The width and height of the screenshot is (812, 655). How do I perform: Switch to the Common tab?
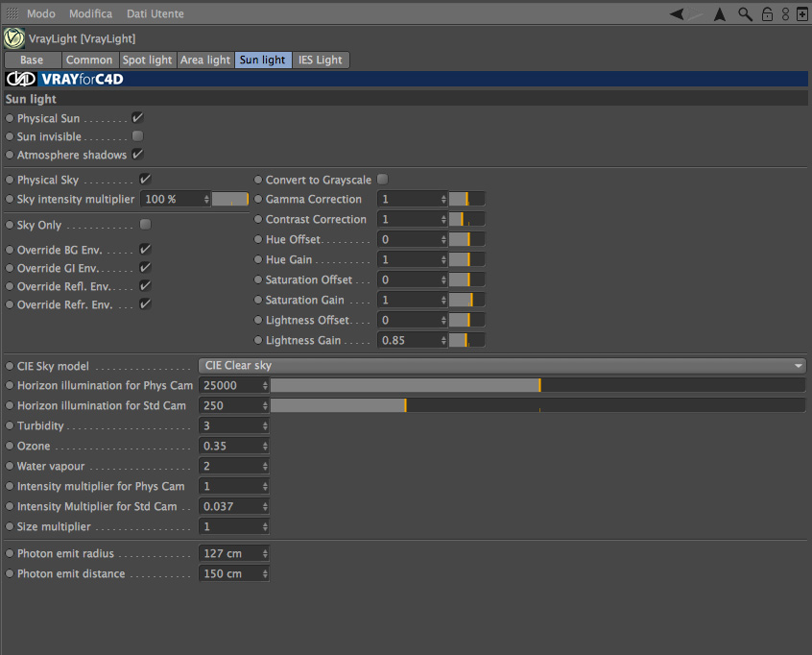point(89,61)
